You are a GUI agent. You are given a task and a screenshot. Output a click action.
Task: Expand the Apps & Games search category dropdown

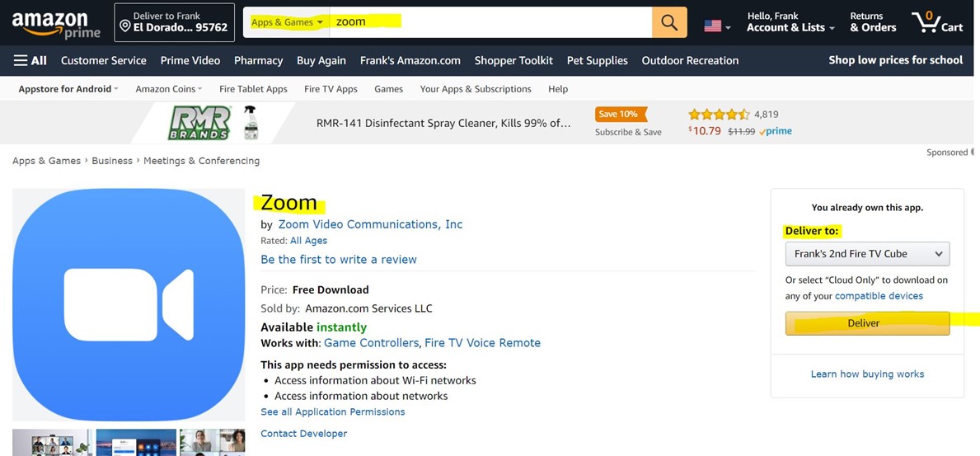(287, 22)
